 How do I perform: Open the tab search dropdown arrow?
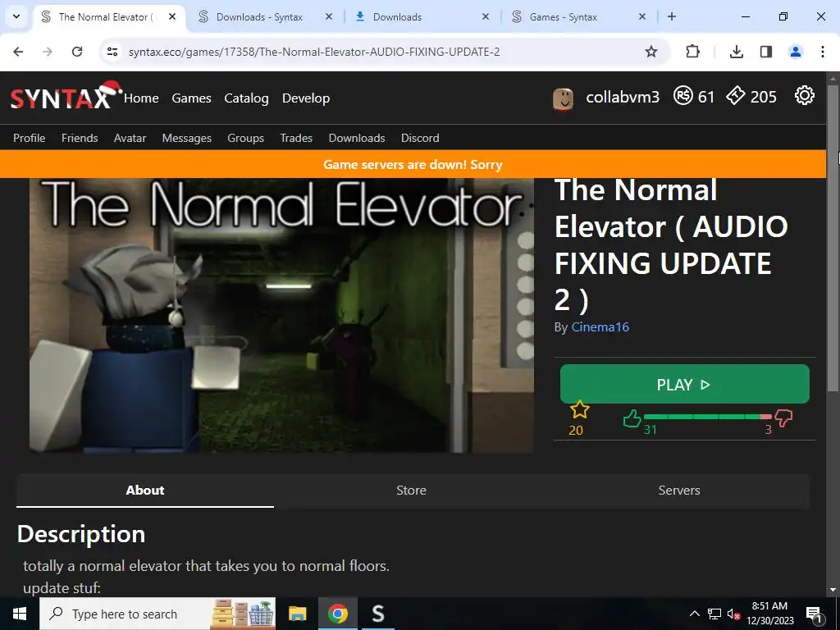tap(16, 16)
